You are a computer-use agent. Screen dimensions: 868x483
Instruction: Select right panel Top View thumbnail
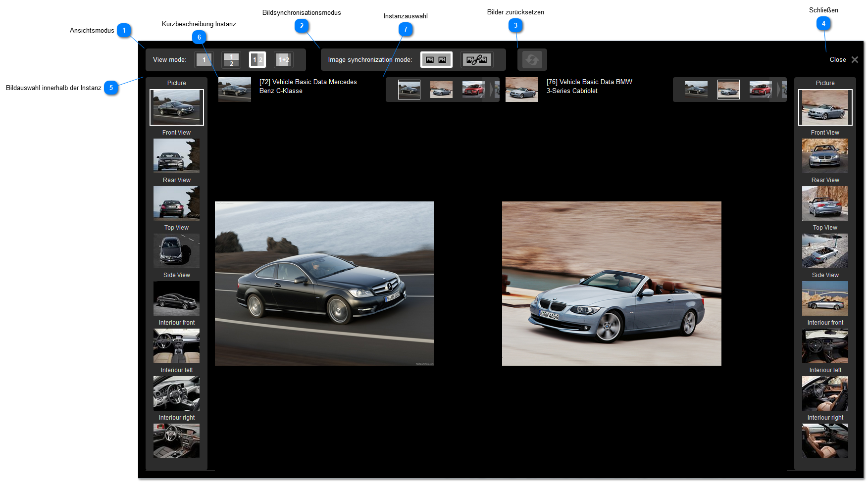pos(825,251)
